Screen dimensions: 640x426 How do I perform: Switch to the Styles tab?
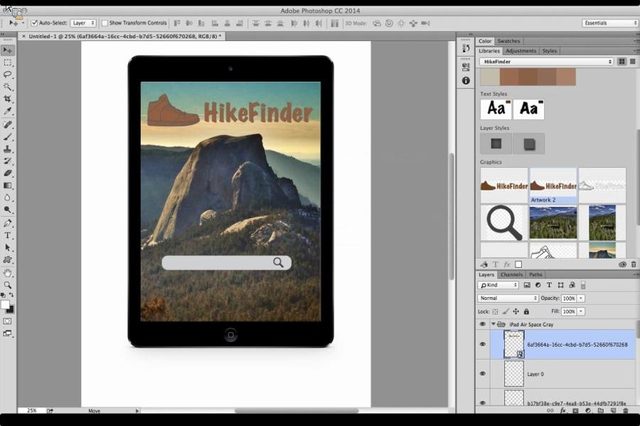pos(549,51)
